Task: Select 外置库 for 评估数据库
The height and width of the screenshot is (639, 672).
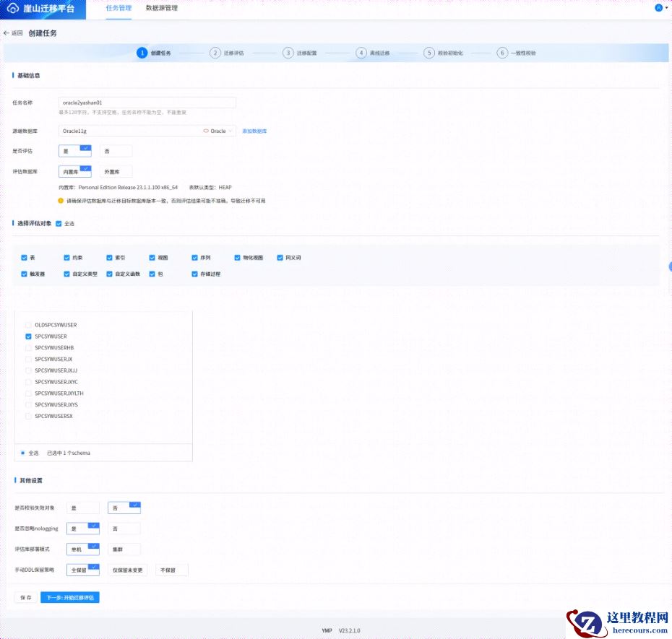Action: click(x=116, y=172)
